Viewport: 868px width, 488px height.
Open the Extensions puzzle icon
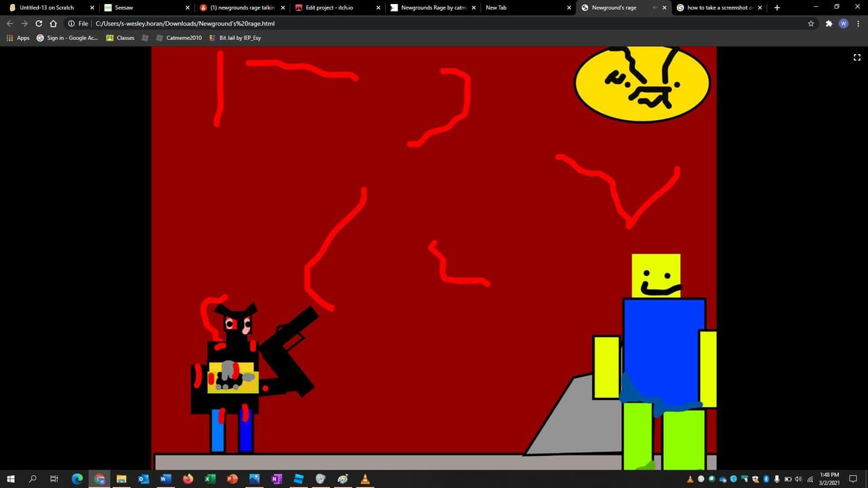tap(829, 23)
